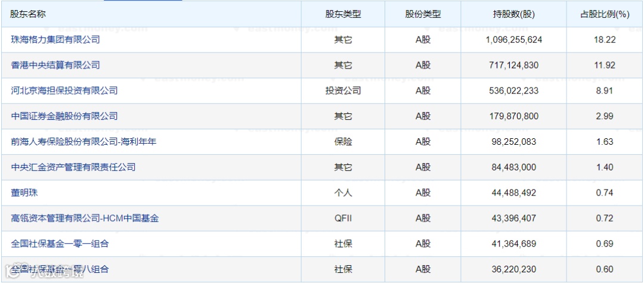Viewport: 644px width, 283px height.
Task: Select percentage value 0.72
Action: click(605, 218)
